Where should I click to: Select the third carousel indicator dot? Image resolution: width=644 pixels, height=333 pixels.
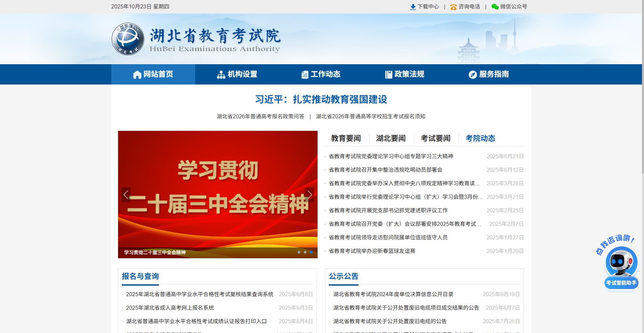coord(311,252)
